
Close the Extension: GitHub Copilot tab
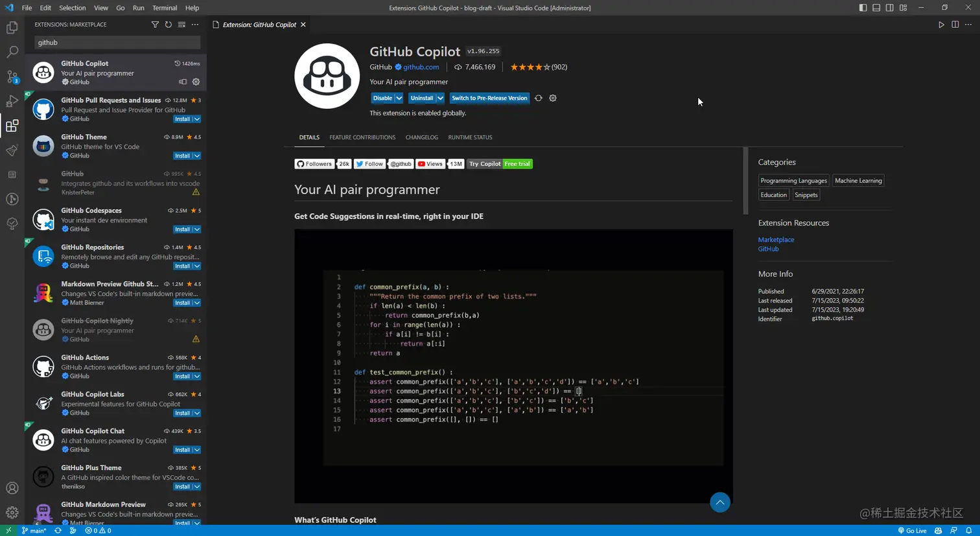(x=303, y=25)
